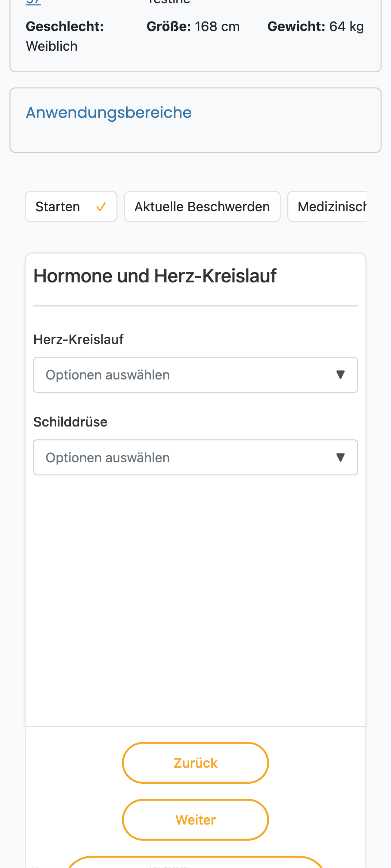Image resolution: width=391 pixels, height=868 pixels.
Task: Click the Schilddrüse field label
Action: pos(70,422)
